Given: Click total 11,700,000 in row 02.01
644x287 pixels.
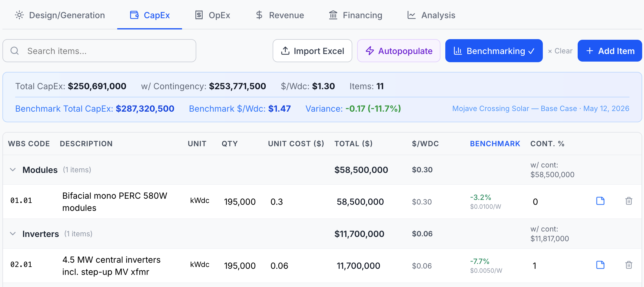Looking at the screenshot, I should click(x=358, y=266).
